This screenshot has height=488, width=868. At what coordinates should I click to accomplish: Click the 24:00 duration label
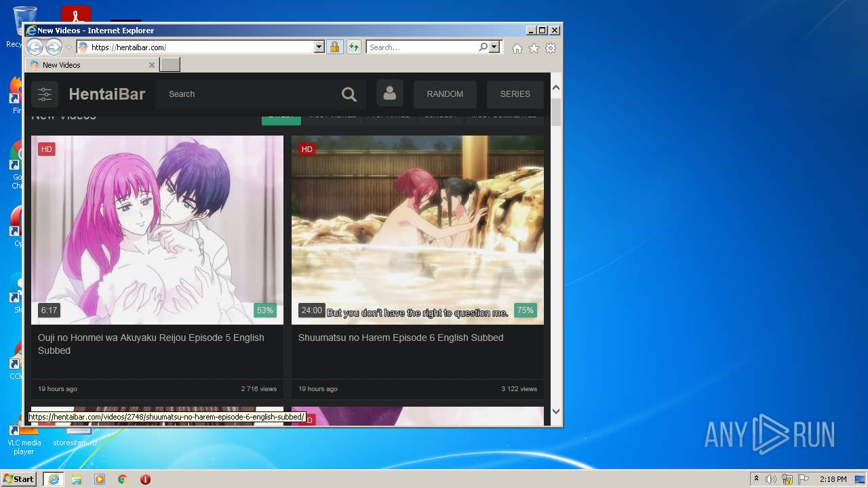311,310
